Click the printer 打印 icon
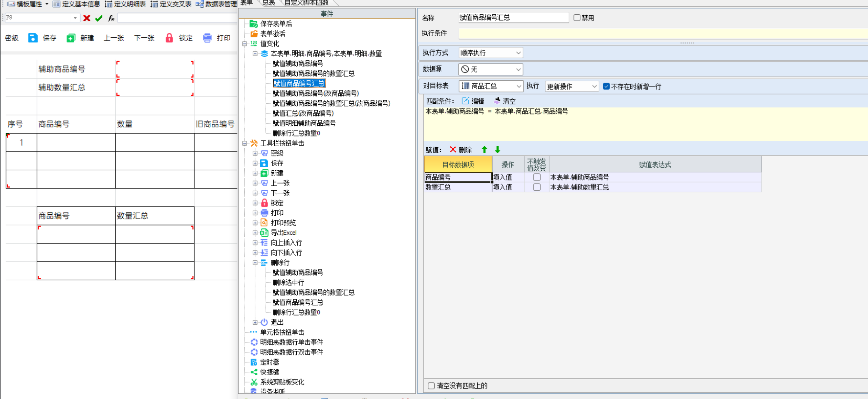Image resolution: width=868 pixels, height=399 pixels. click(x=207, y=38)
